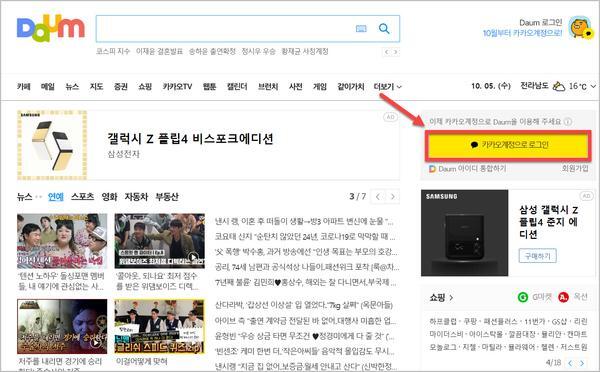Open 뉴스 in the navigation bar

[72, 87]
